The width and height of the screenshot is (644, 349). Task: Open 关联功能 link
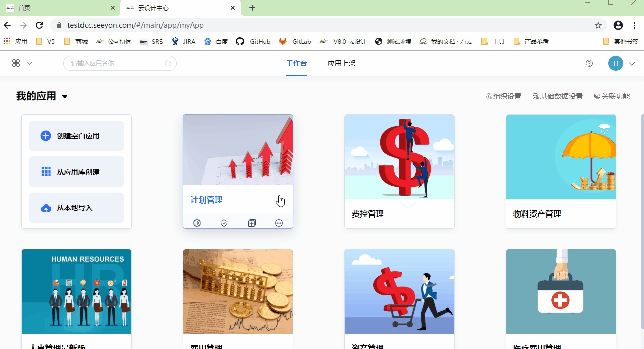612,96
